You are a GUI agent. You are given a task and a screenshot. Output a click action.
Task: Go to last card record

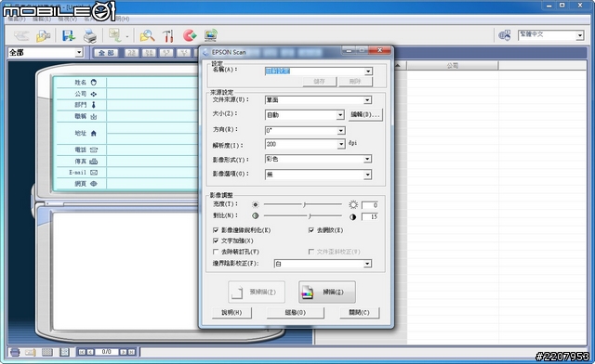tap(131, 352)
